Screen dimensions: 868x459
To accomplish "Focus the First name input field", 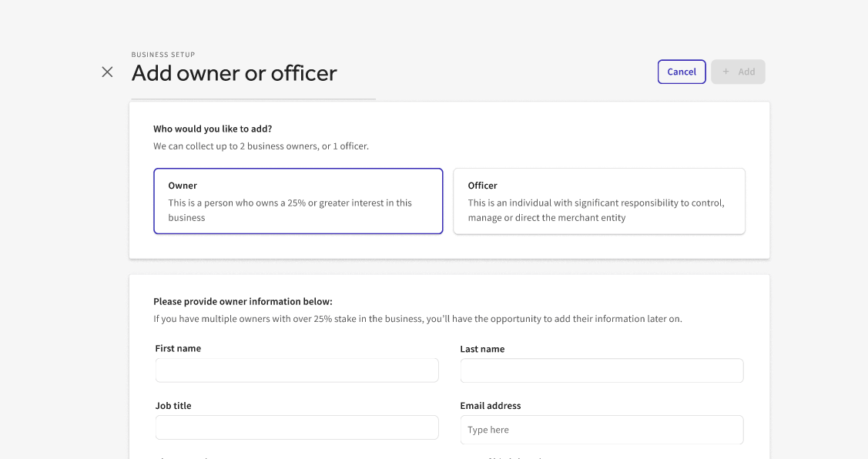I will [x=297, y=370].
